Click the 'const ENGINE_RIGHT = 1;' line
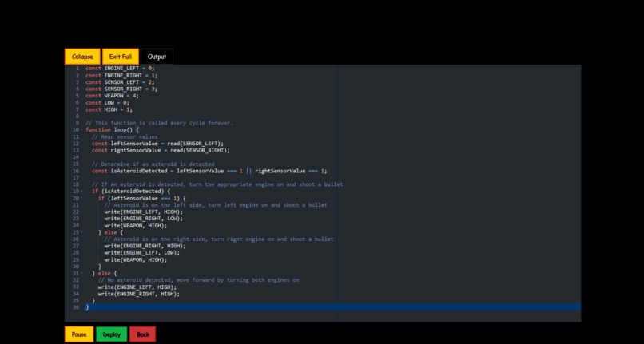Image resolution: width=644 pixels, height=344 pixels. click(x=121, y=76)
